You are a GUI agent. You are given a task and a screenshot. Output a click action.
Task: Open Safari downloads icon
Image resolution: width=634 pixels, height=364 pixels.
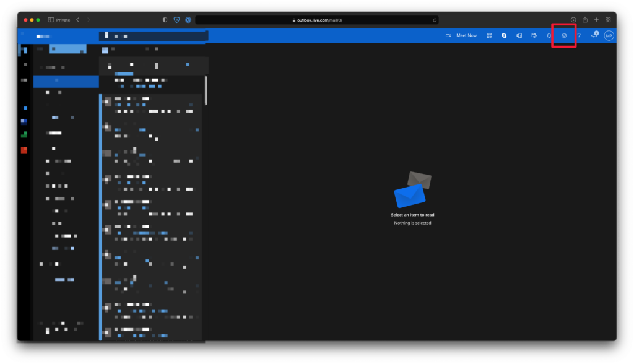(573, 20)
